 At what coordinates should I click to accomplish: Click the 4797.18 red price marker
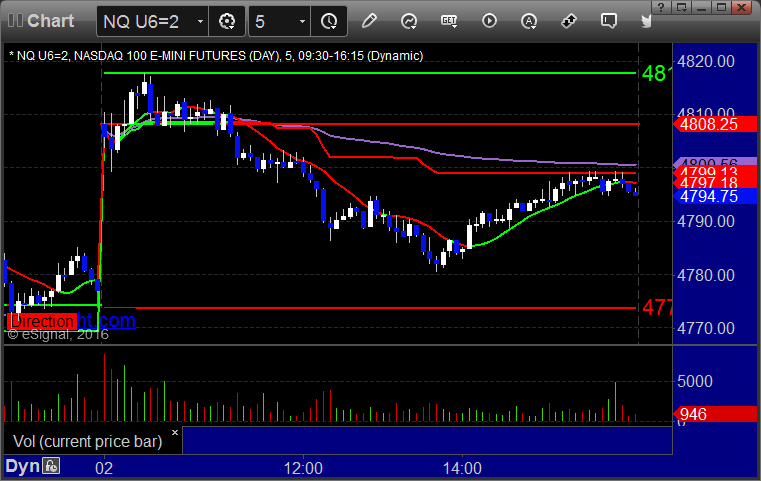click(714, 183)
